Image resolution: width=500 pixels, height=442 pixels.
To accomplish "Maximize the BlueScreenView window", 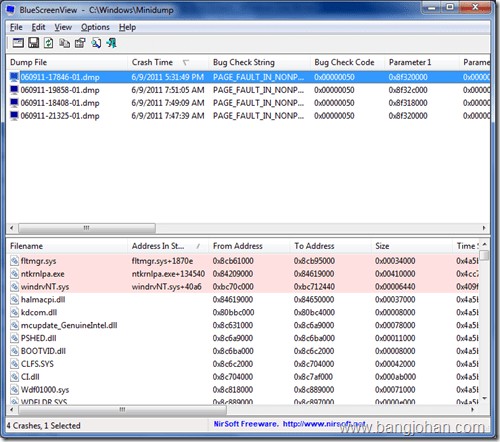I will (450, 7).
